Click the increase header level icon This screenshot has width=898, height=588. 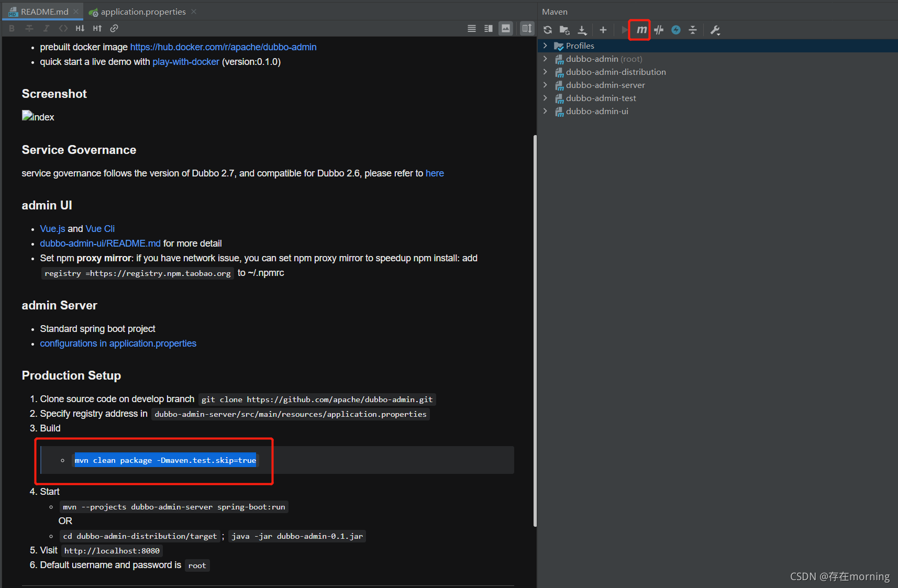click(x=97, y=28)
